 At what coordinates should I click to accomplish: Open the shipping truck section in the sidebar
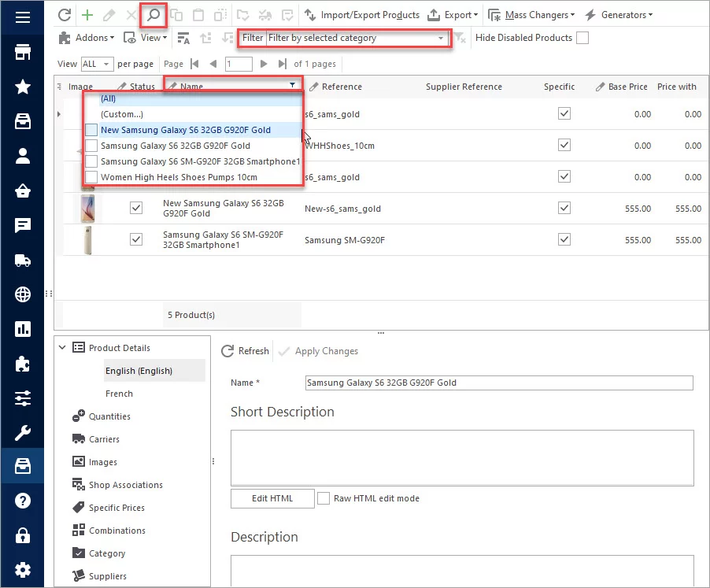23,260
